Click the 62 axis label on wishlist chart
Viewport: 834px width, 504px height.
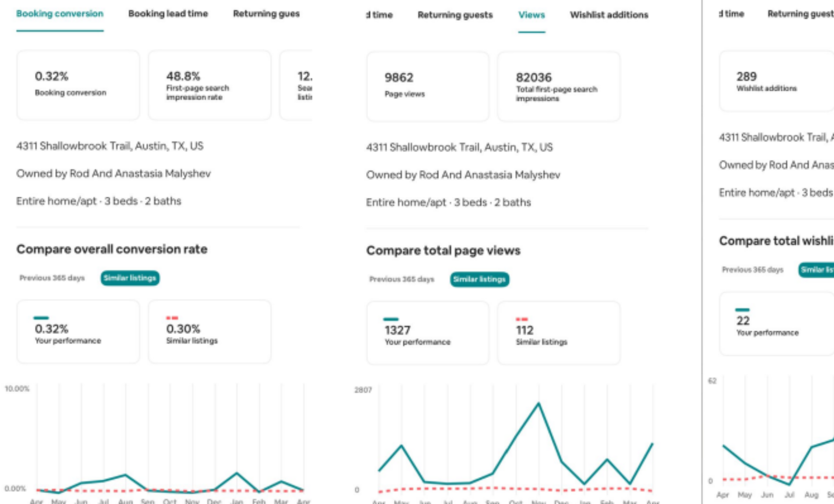tap(712, 381)
